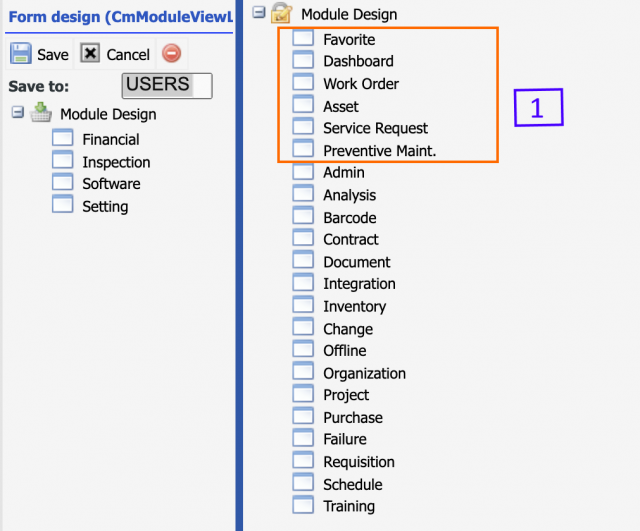Click the Form design title tab
The width and height of the screenshot is (640, 531).
click(x=120, y=15)
